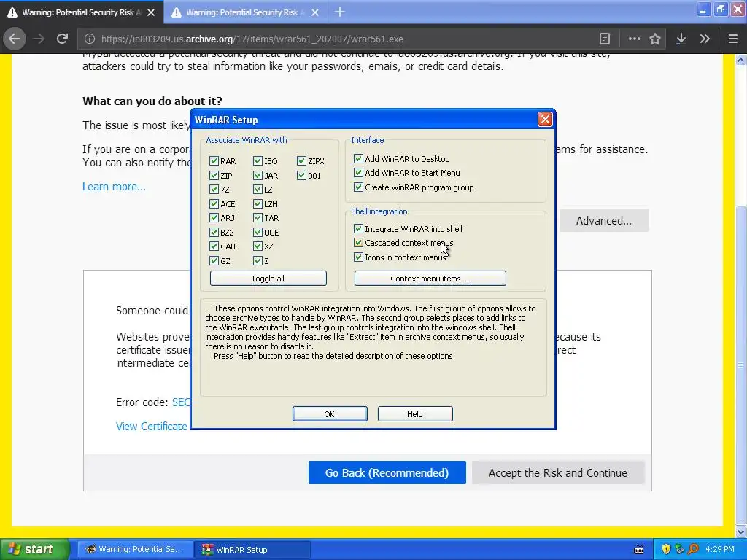747x560 pixels.
Task: Close the first Warning tab
Action: (151, 12)
